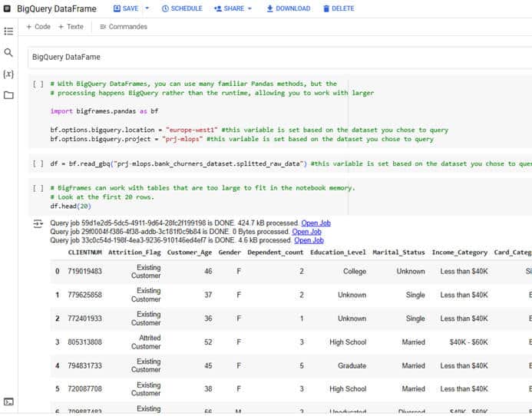This screenshot has width=532, height=416.
Task: Open the terminal icon at bottom left
Action: [8, 401]
